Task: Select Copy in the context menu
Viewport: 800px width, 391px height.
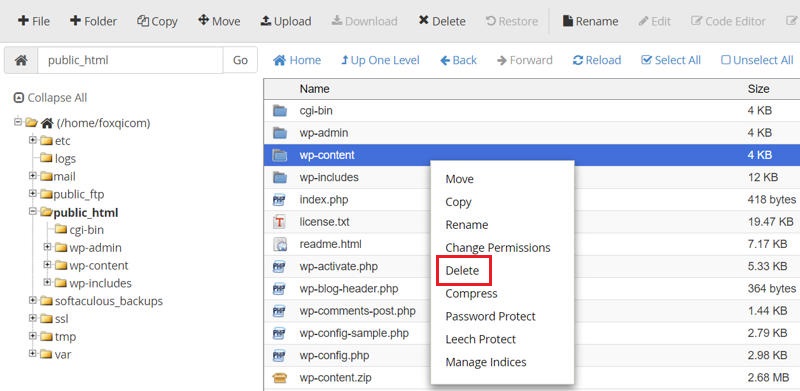Action: coord(458,202)
